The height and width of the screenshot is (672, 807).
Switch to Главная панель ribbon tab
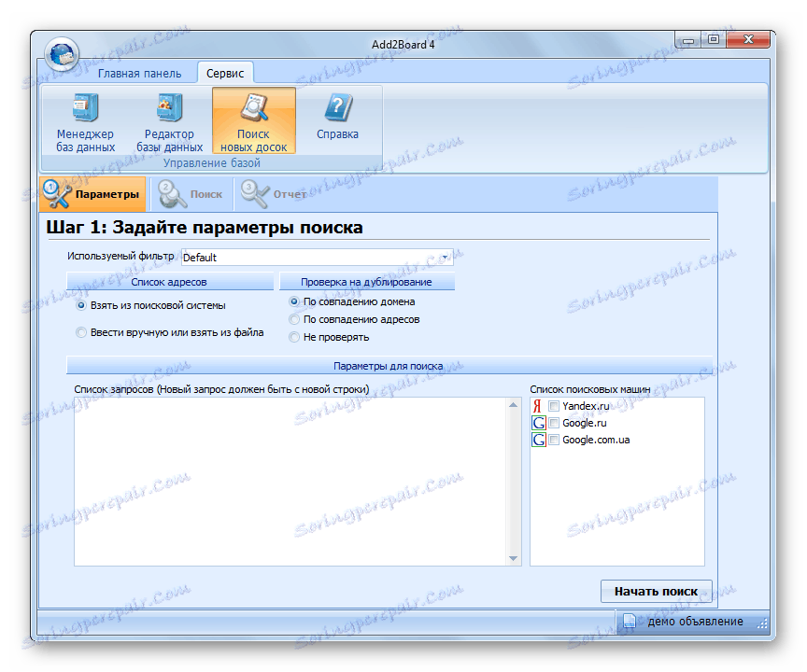(139, 74)
